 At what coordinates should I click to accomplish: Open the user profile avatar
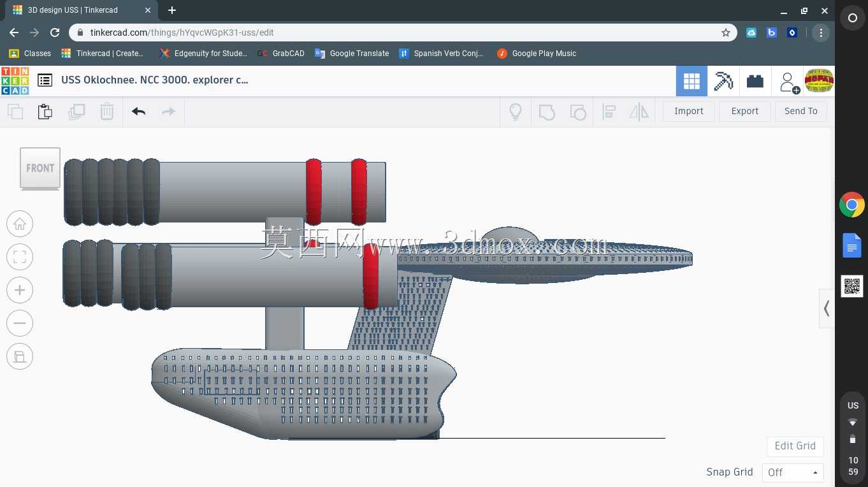point(819,80)
